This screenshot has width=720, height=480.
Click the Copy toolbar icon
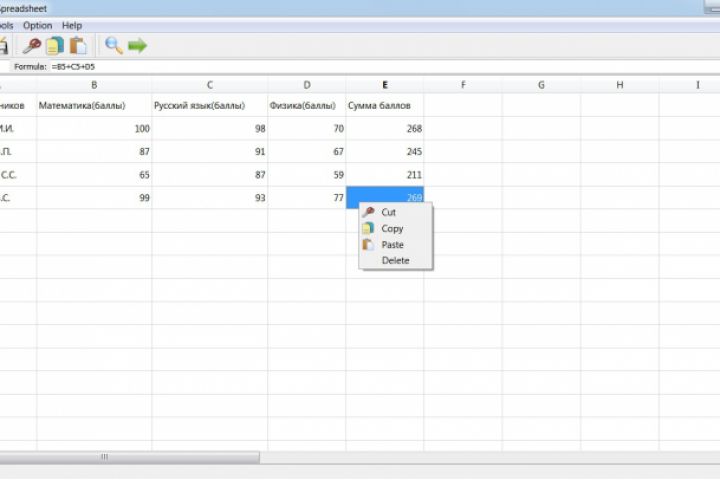(x=55, y=45)
